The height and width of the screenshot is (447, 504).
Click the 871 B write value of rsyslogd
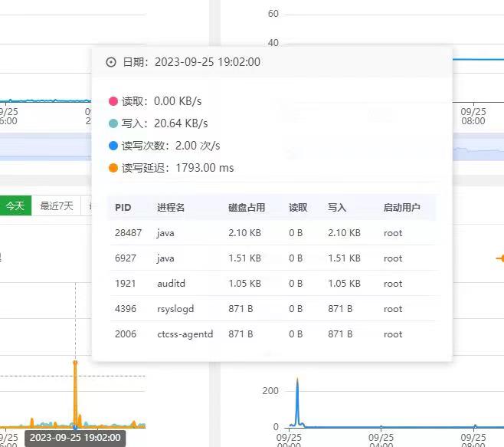tap(340, 309)
